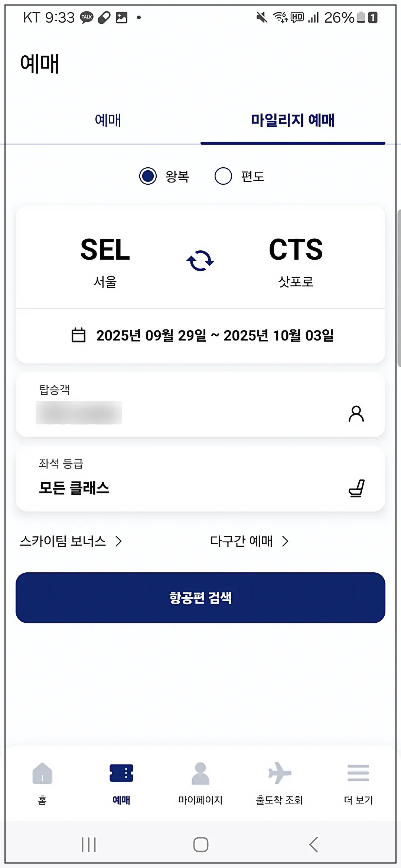Image resolution: width=401 pixels, height=868 pixels.
Task: Enable round-trip by tapping 왕복 radio
Action: coord(149,176)
